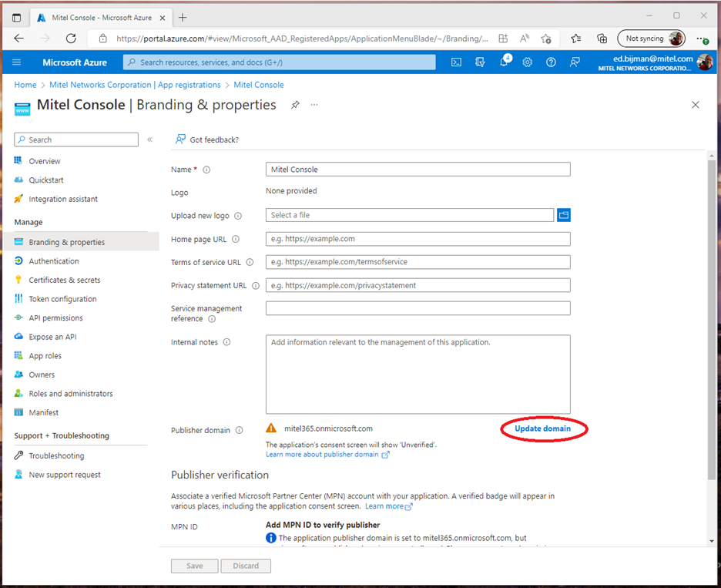The height and width of the screenshot is (588, 721).
Task: Collapse the left navigation pane
Action: click(x=149, y=139)
